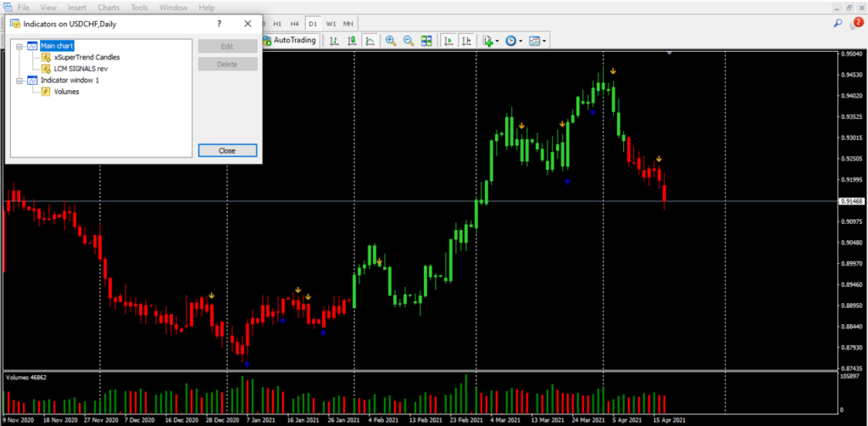Zoom in on the chart
Viewport: 868px width, 426px height.
[391, 40]
